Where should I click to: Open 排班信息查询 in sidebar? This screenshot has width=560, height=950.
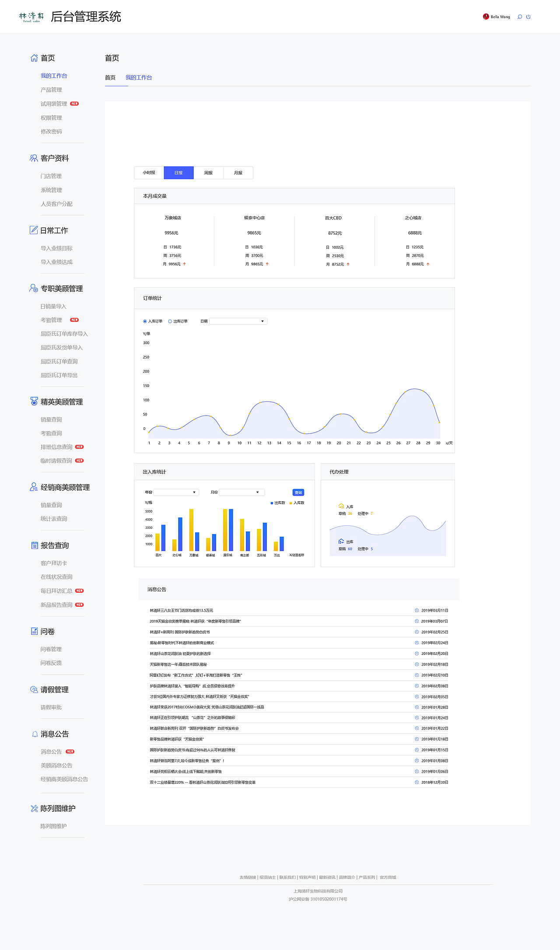[56, 447]
